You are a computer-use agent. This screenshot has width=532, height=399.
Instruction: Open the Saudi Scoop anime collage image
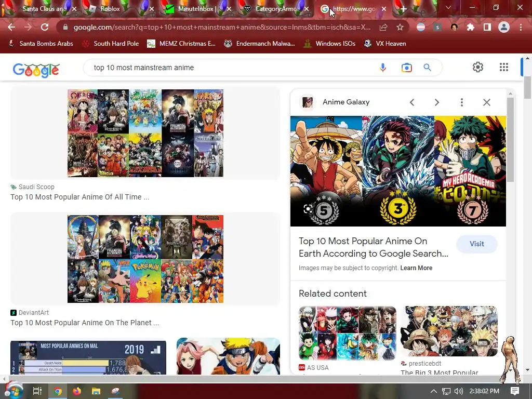(145, 133)
